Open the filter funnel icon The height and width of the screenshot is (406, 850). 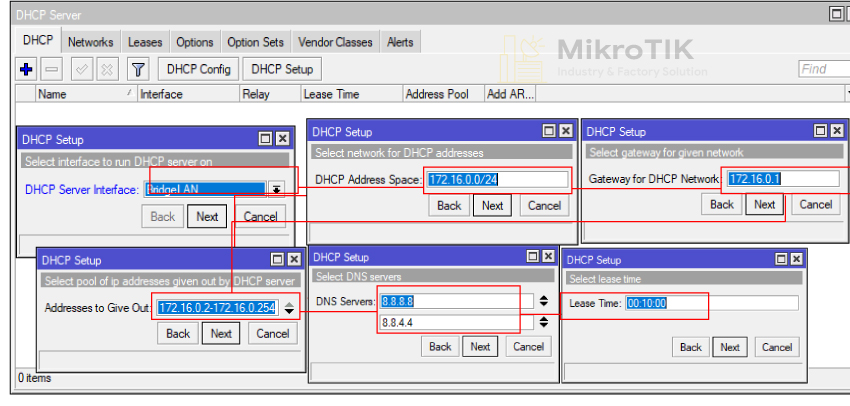[x=139, y=69]
